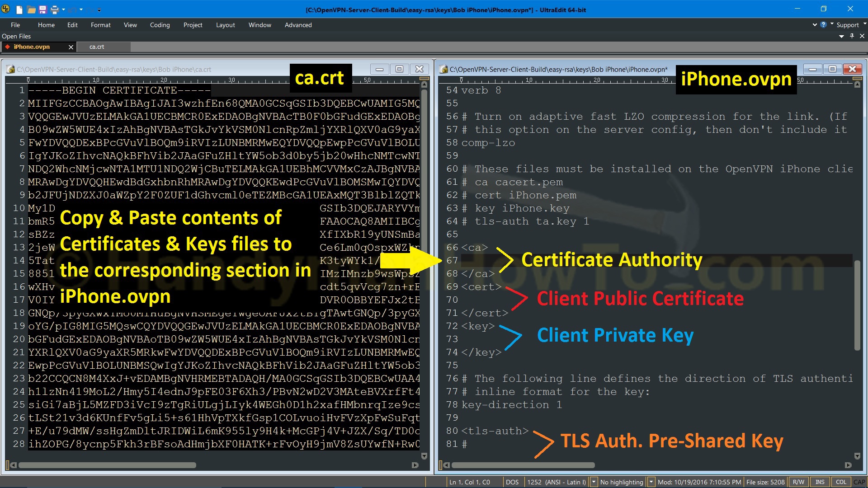Open the File menu
Screen dimensions: 868x488
(15, 25)
